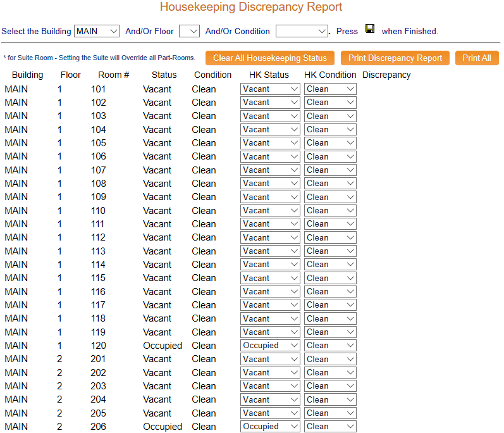
Task: Open the And/Or Floor dropdown
Action: click(x=189, y=31)
